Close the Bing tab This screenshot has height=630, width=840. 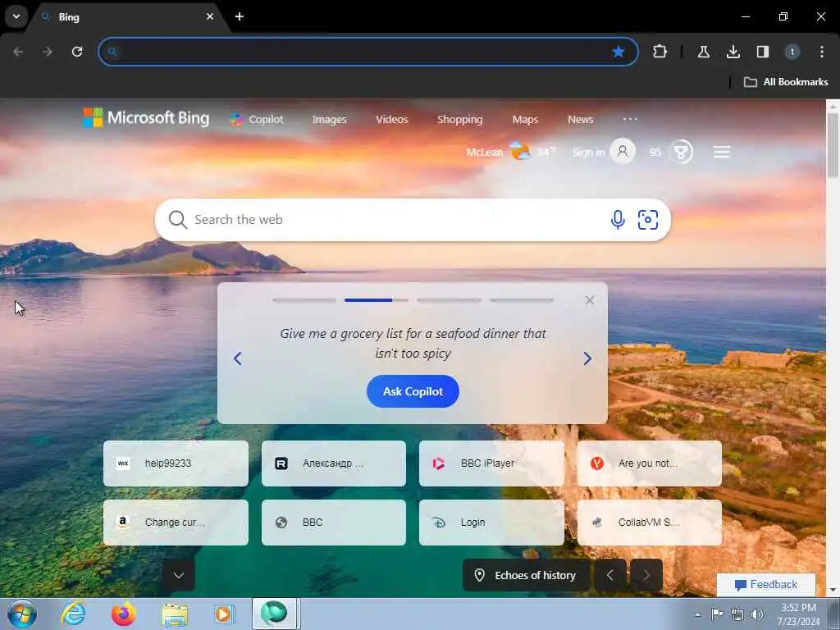pos(210,16)
